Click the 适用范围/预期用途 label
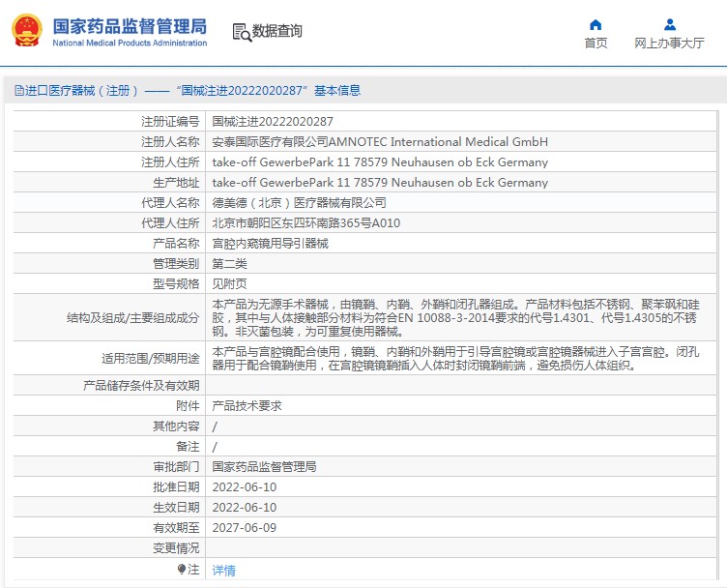 (x=151, y=359)
